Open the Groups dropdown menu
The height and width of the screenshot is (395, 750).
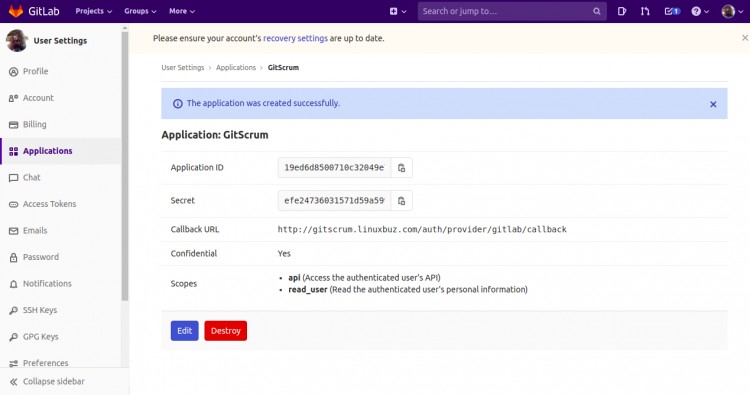pos(140,11)
